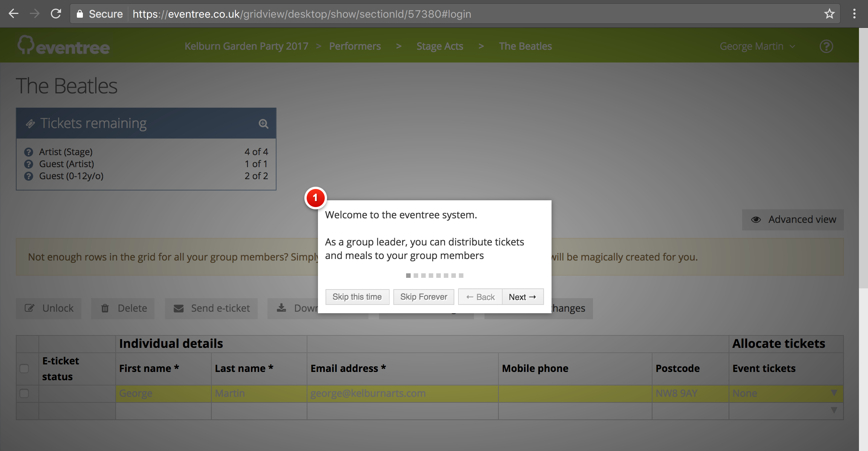The height and width of the screenshot is (451, 868).
Task: Click Back in the tour popup
Action: pyautogui.click(x=480, y=297)
